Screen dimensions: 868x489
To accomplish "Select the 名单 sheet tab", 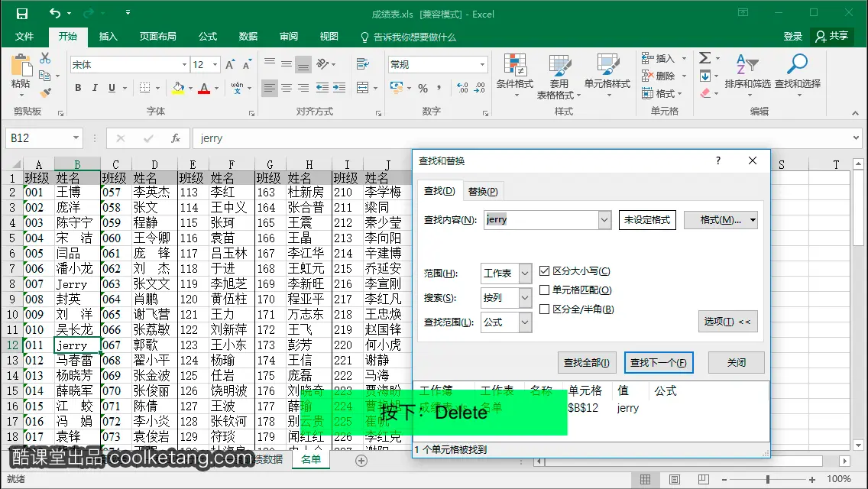I will pos(310,459).
